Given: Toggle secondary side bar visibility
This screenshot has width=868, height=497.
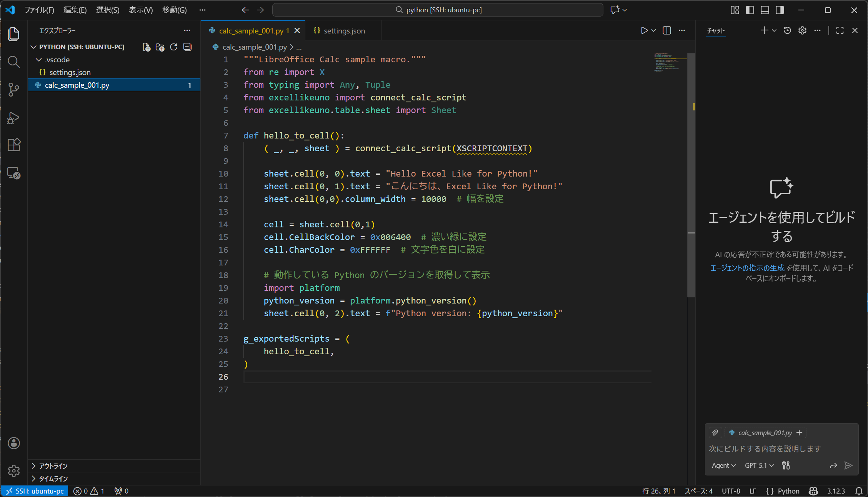Looking at the screenshot, I should 780,10.
